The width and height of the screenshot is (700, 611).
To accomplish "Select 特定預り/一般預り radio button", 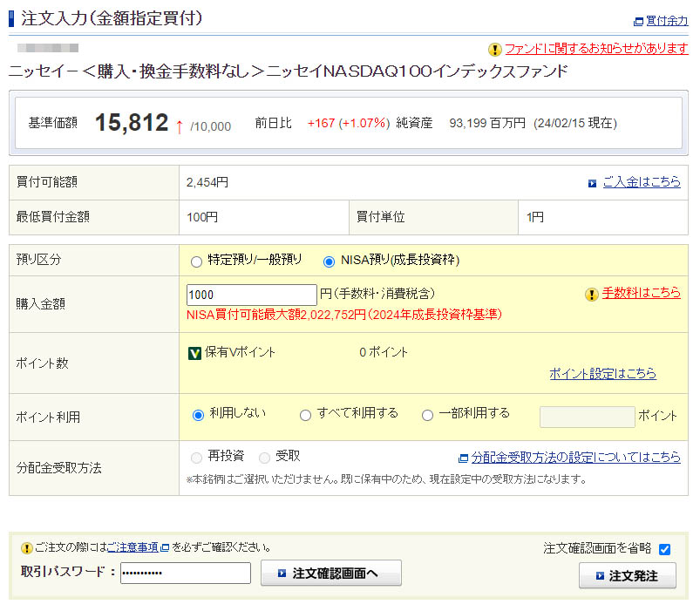I will [196, 261].
